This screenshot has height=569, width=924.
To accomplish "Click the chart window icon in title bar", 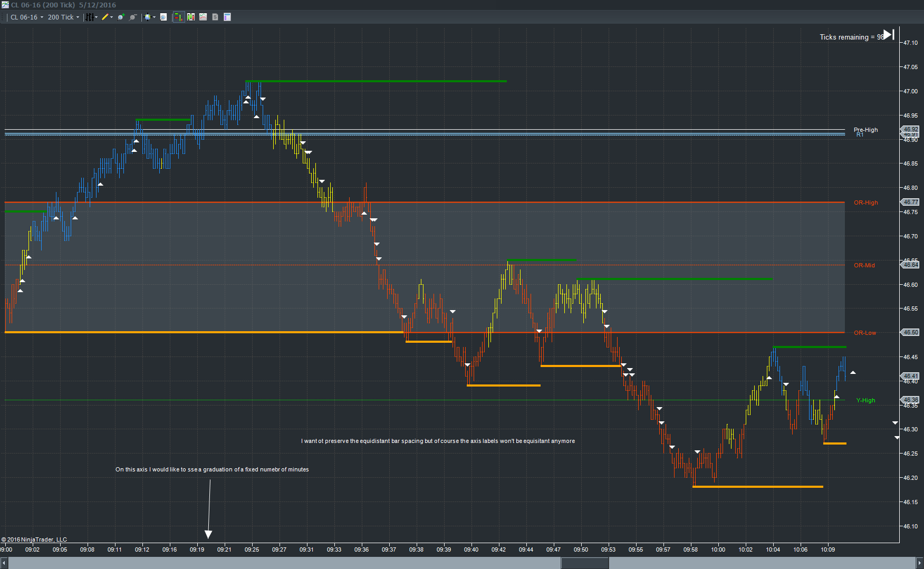I will point(5,5).
